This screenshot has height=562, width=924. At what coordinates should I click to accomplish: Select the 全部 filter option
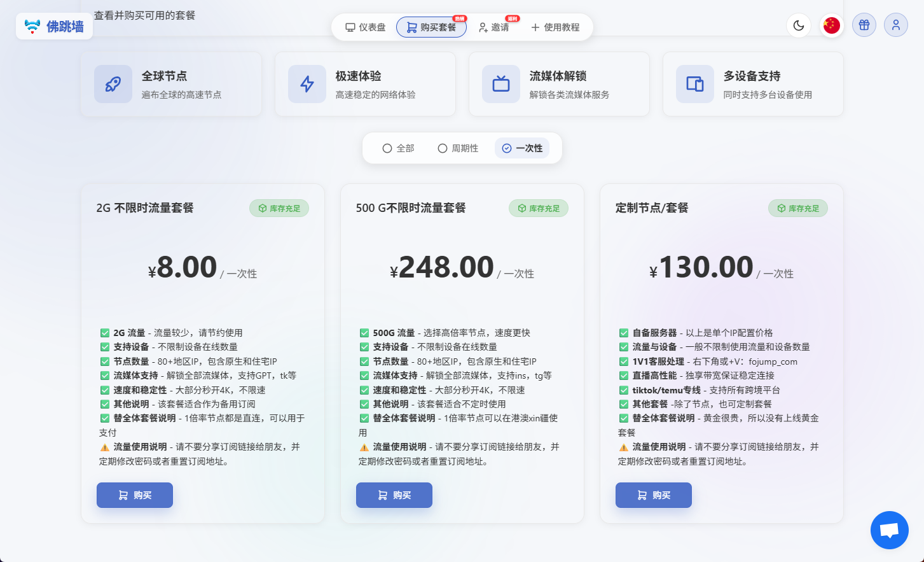[x=398, y=148]
